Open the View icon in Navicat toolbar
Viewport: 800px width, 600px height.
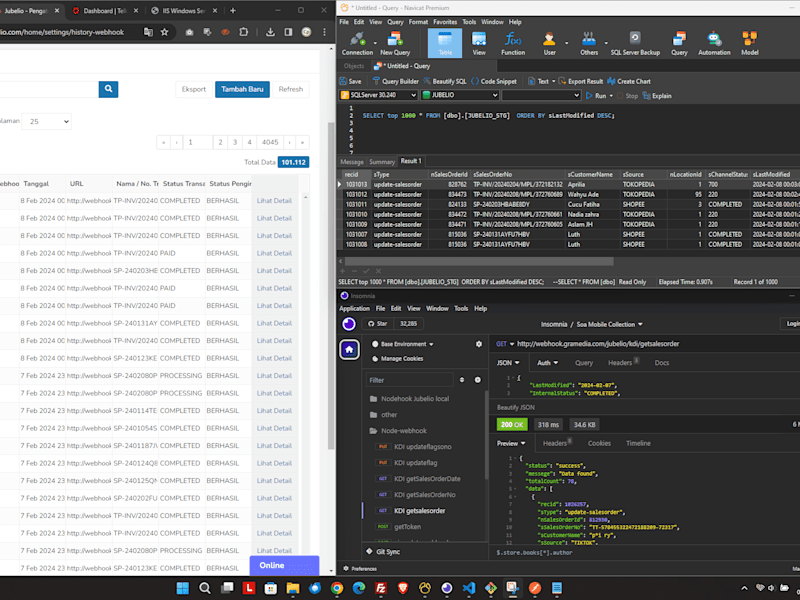point(479,43)
